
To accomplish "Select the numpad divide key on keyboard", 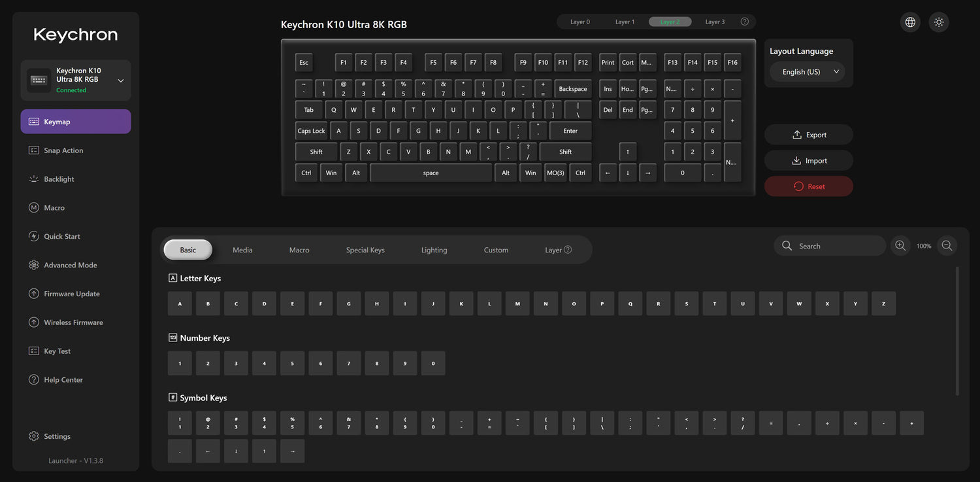I will [x=693, y=89].
